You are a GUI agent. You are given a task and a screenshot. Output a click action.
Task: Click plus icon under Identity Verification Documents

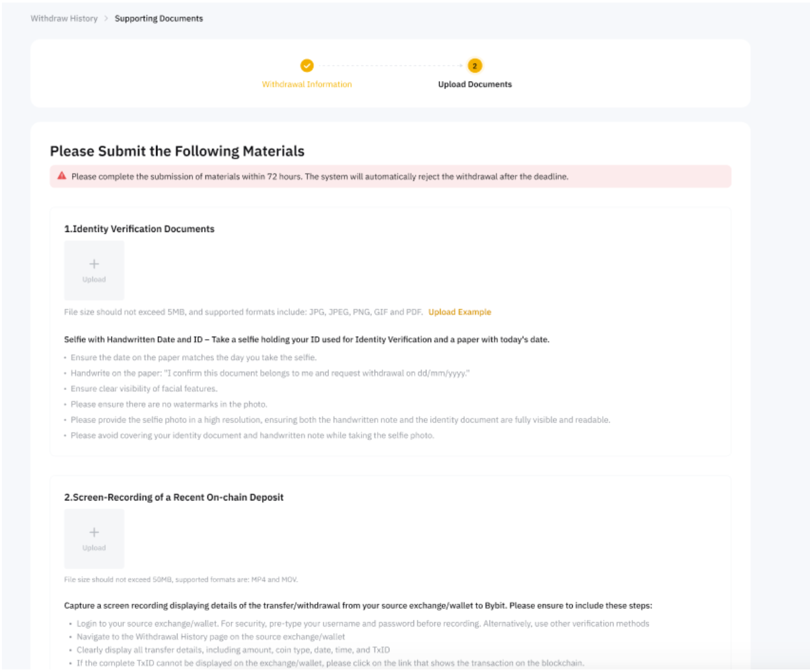click(94, 264)
